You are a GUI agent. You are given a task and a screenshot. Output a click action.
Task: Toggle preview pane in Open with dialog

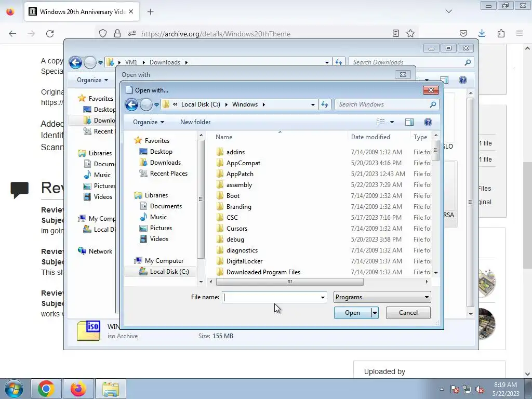pos(409,122)
